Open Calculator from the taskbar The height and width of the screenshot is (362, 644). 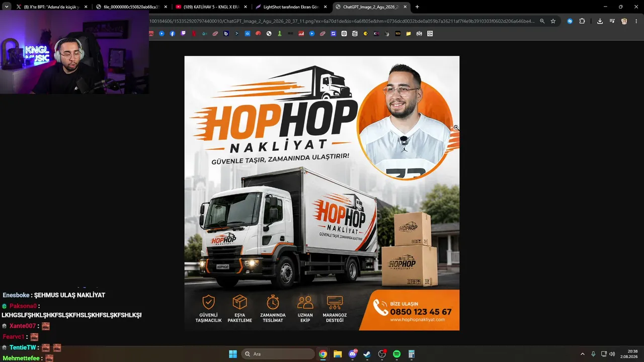point(411,354)
